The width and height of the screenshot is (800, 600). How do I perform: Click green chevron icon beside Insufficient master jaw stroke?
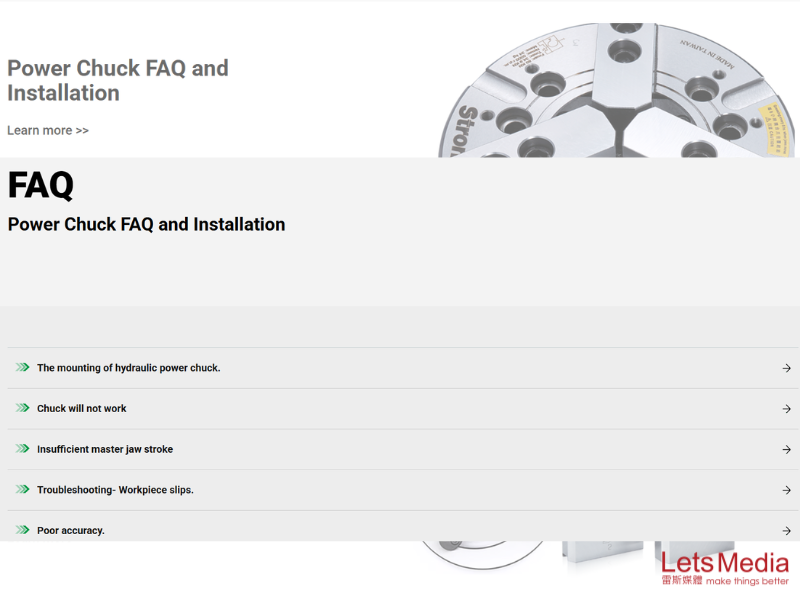(x=22, y=449)
